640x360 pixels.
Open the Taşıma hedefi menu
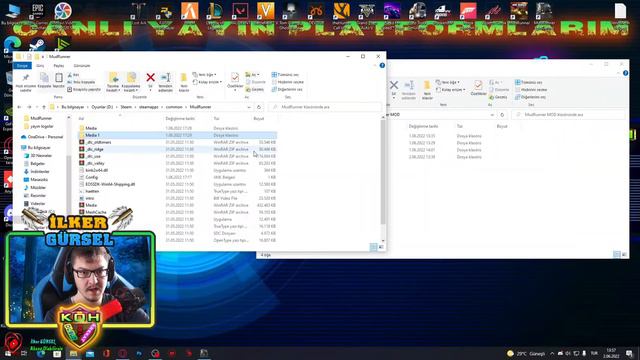click(x=113, y=82)
